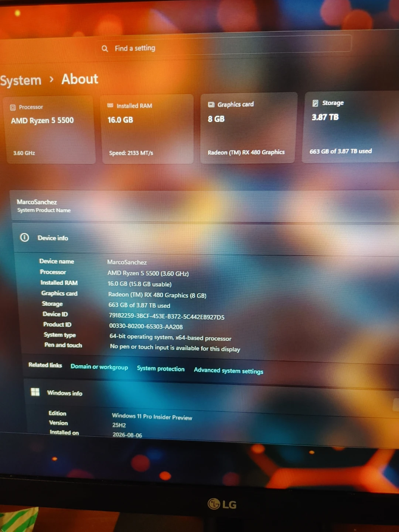The image size is (399, 532).
Task: Select the Product ID 00330-80200-65303-AA208
Action: (146, 326)
